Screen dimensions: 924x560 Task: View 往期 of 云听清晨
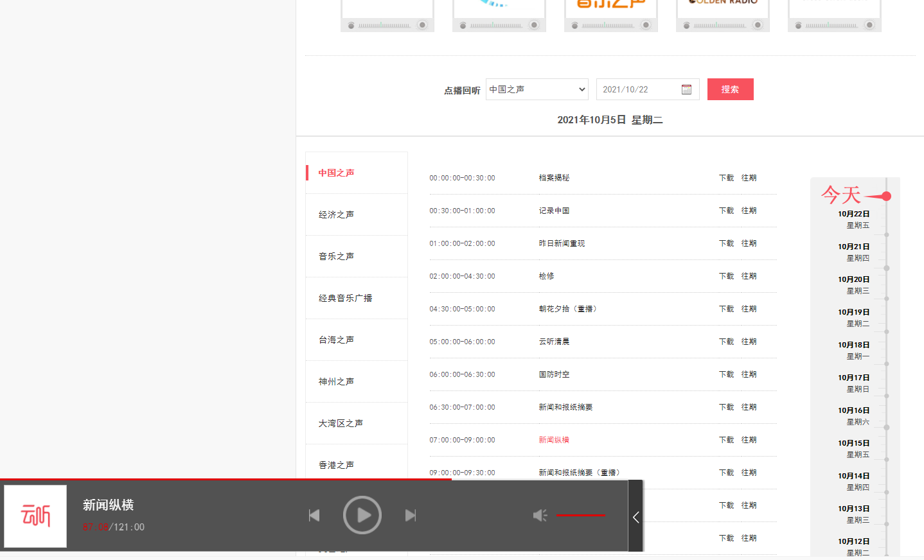(749, 342)
